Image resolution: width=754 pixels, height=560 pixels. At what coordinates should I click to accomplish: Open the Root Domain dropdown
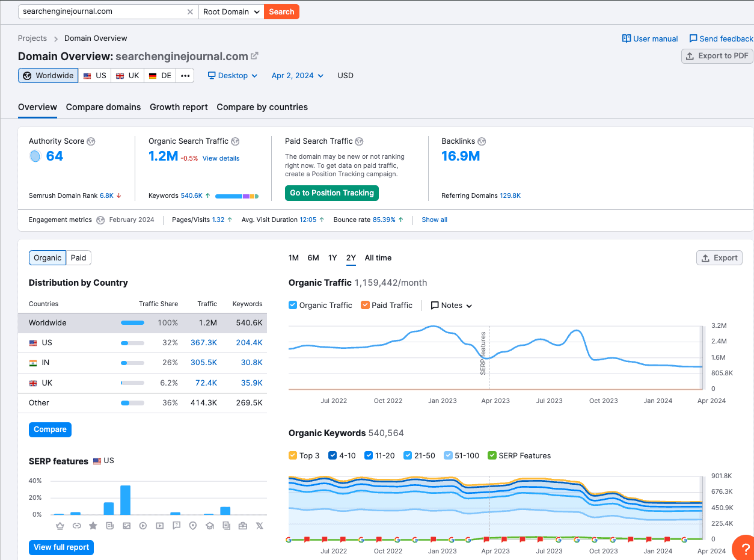(x=231, y=11)
